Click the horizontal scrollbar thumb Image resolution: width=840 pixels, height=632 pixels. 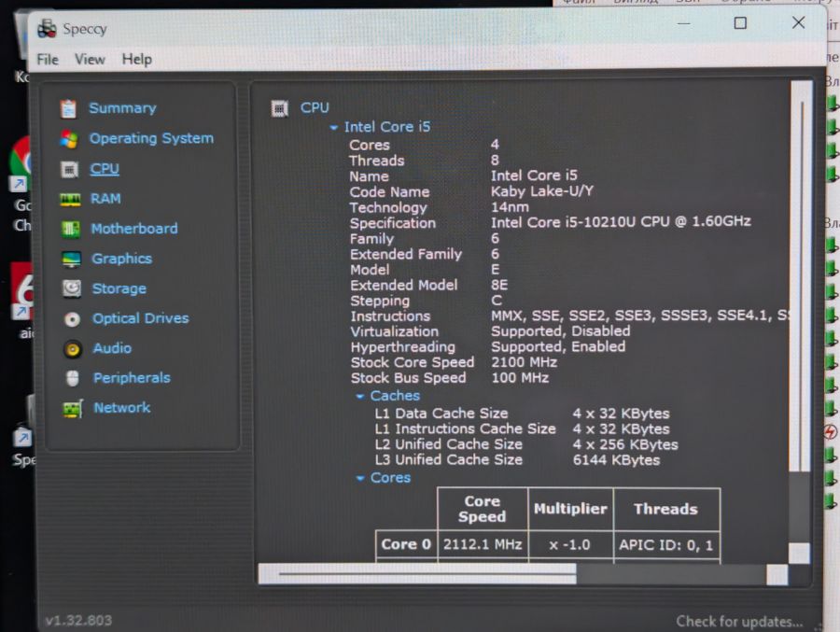(x=417, y=573)
